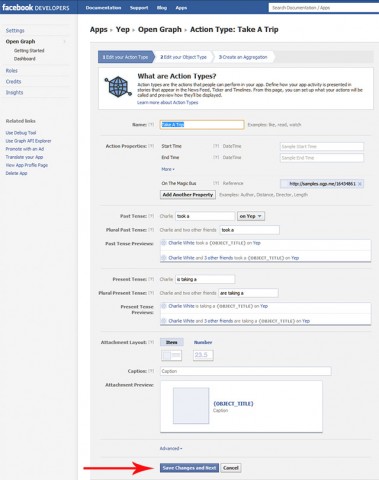379x480 pixels.
Task: Open the Use Graph API Explorer link
Action: 28,141
